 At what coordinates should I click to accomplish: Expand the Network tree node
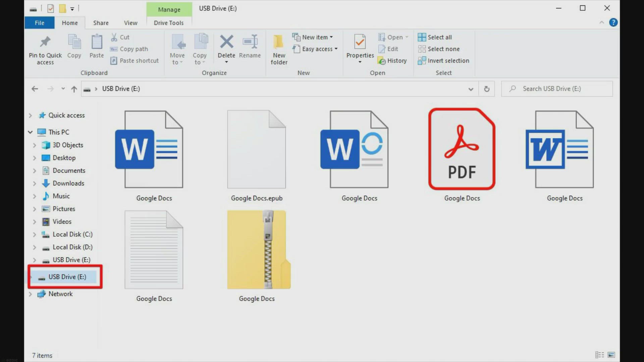(x=30, y=294)
